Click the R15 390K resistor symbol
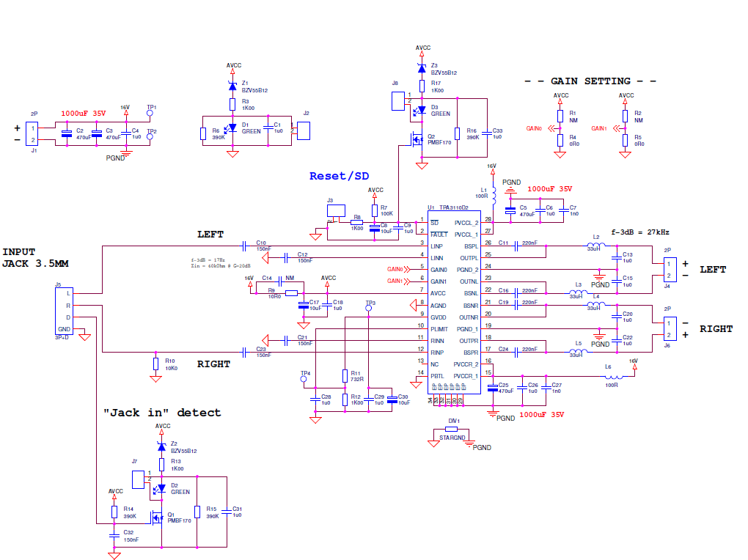 coord(197,512)
